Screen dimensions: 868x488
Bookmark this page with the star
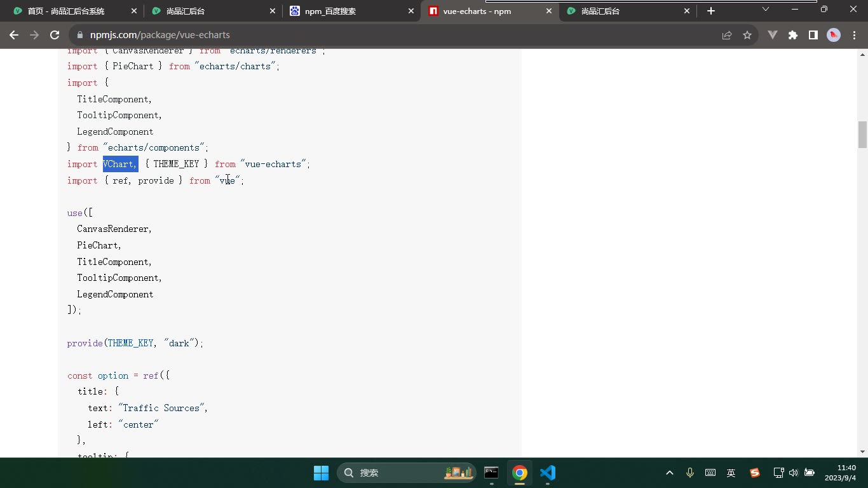click(x=747, y=35)
